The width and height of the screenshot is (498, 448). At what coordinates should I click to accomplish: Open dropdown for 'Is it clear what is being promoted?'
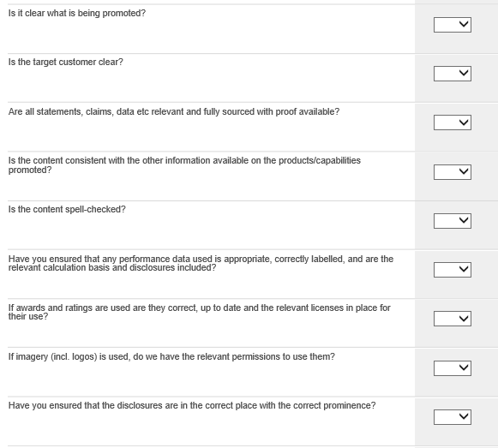[453, 25]
